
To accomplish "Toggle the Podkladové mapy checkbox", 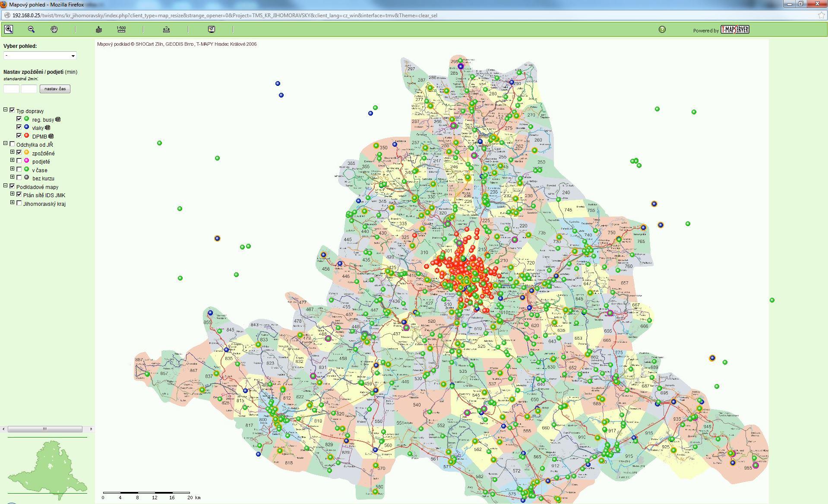I will tap(12, 186).
